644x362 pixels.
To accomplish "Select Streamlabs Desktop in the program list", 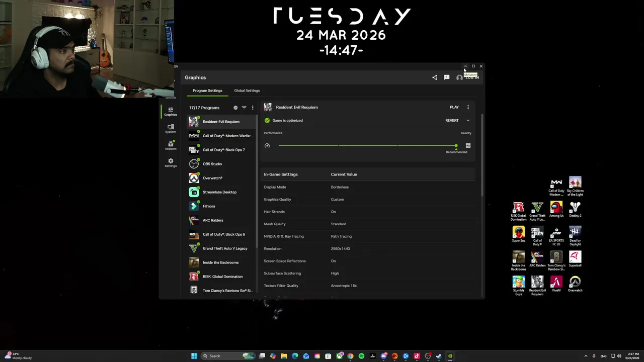I will tap(222, 192).
